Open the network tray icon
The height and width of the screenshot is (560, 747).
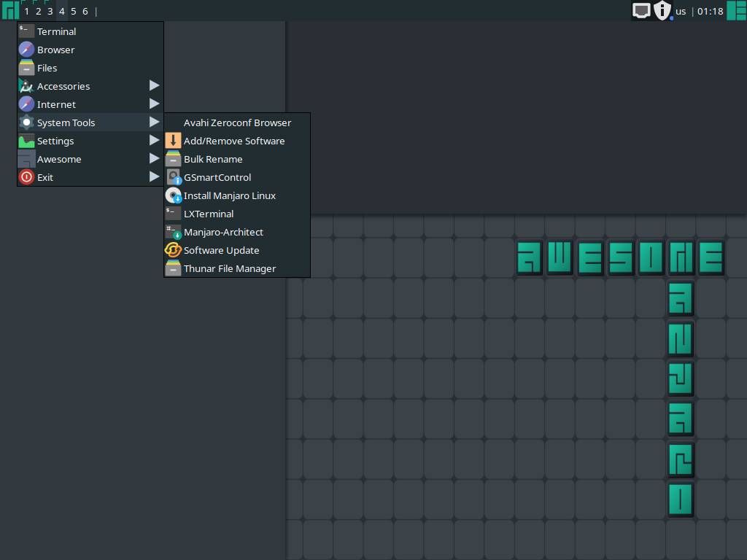(x=641, y=10)
